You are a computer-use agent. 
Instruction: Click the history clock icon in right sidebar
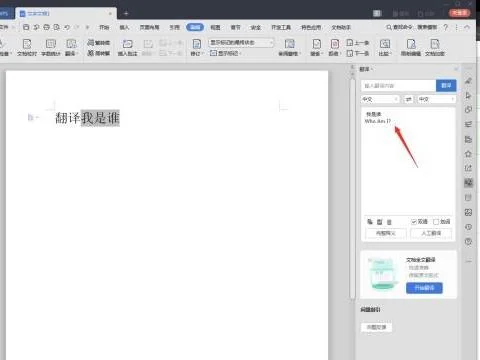click(x=468, y=227)
